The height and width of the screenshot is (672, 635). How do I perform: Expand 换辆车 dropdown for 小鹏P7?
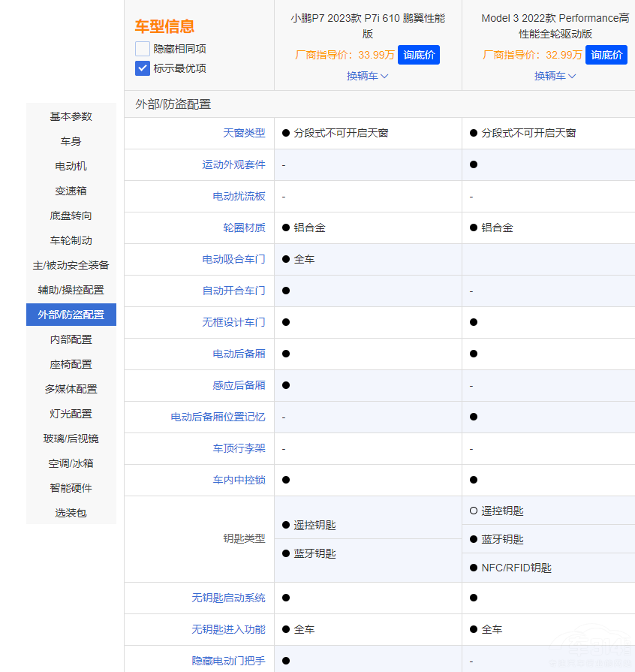click(367, 76)
